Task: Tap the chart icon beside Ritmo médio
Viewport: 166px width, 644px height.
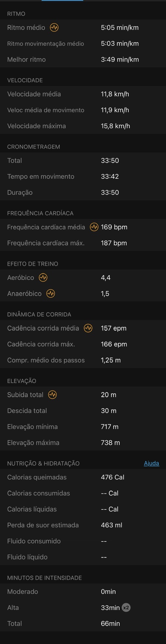Action: tap(54, 27)
